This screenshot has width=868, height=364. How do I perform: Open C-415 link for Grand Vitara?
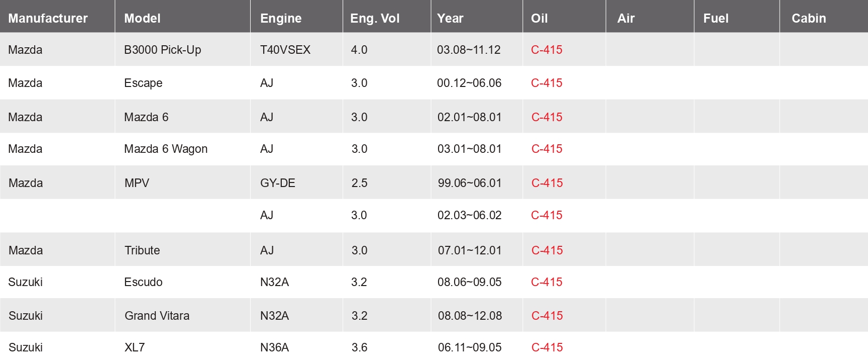point(547,316)
